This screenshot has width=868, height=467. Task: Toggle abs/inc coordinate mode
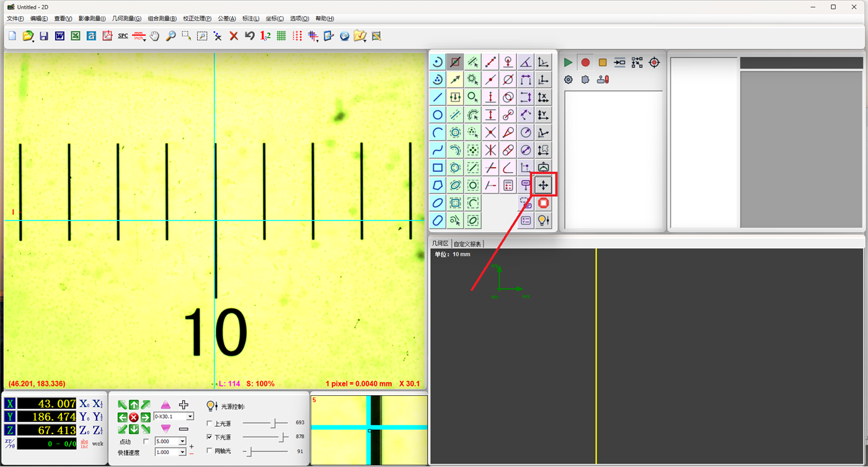tap(84, 444)
